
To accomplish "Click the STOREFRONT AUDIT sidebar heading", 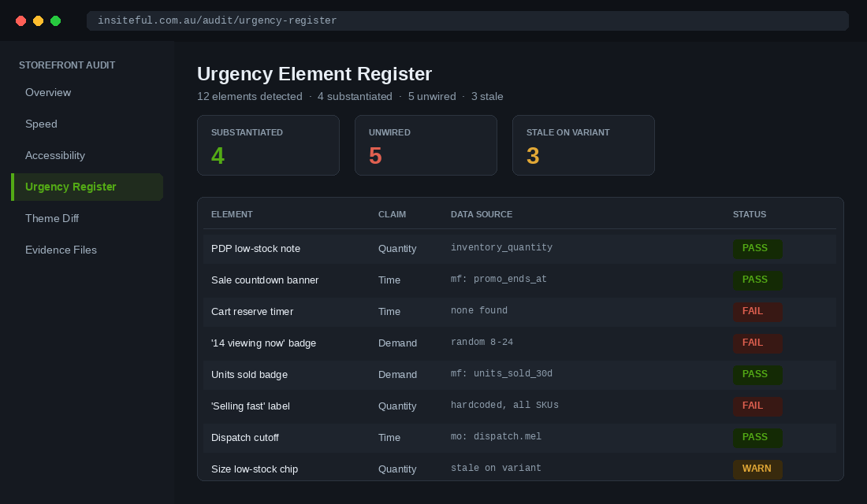I will pyautogui.click(x=67, y=65).
